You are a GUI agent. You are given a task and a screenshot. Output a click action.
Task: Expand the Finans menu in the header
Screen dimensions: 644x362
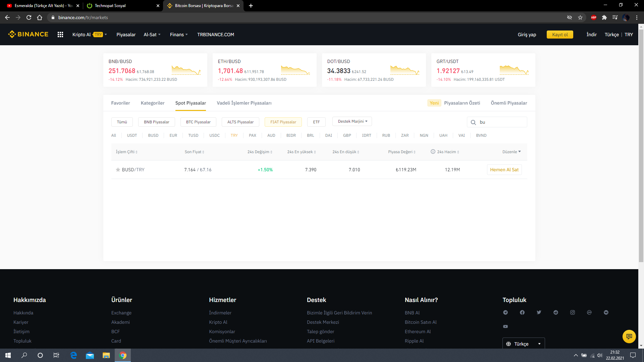click(179, 35)
